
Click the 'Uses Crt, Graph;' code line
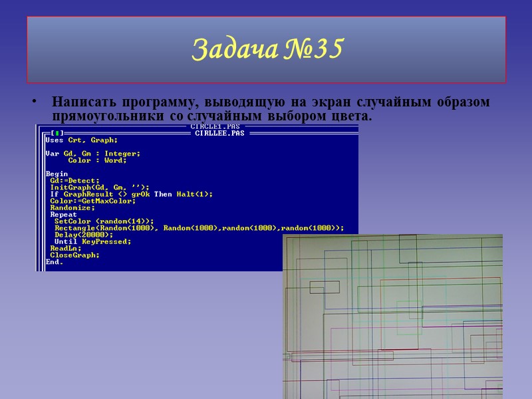[x=81, y=140]
